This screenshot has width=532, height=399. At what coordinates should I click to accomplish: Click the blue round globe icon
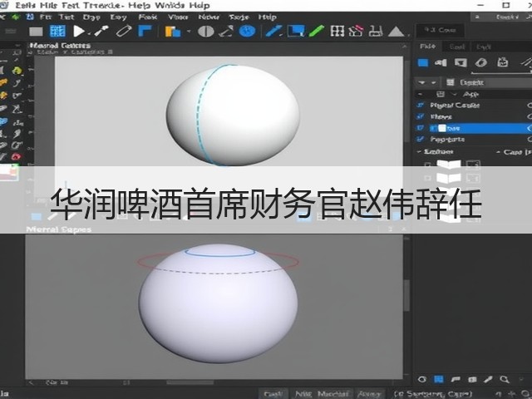coord(247,32)
